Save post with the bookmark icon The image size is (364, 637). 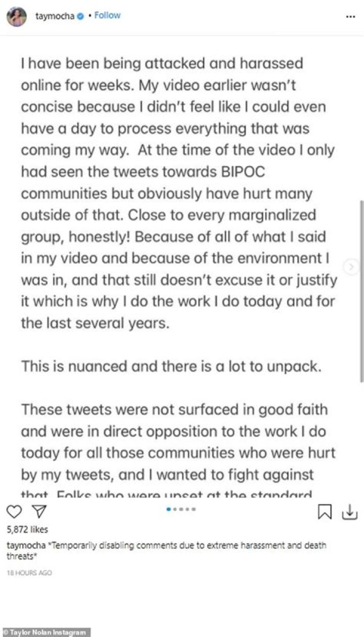[324, 513]
